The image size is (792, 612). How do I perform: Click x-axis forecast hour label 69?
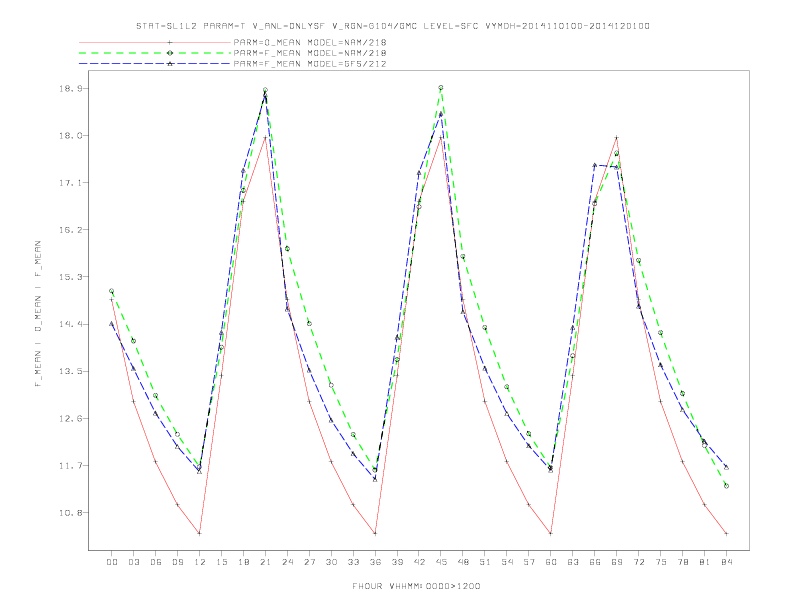617,562
